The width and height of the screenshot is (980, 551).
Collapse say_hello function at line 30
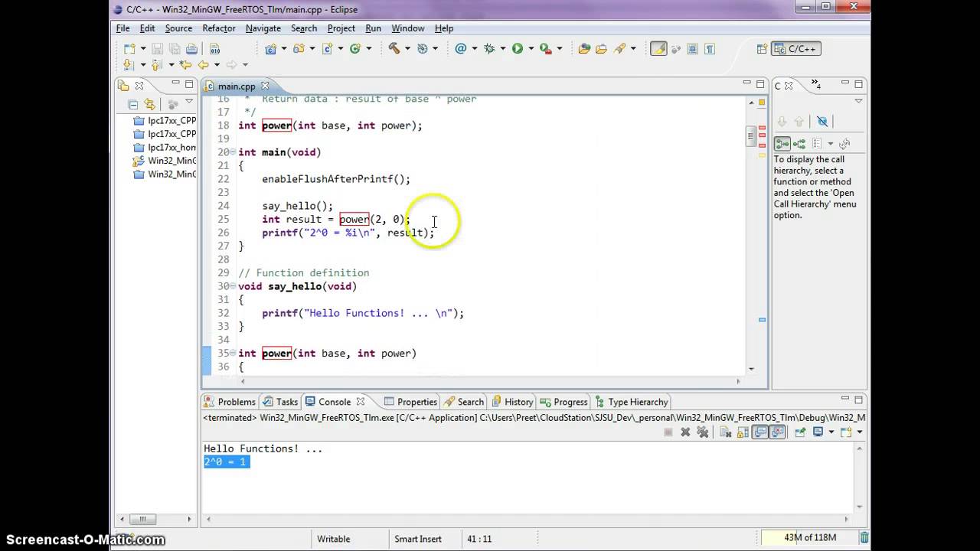pyautogui.click(x=233, y=286)
